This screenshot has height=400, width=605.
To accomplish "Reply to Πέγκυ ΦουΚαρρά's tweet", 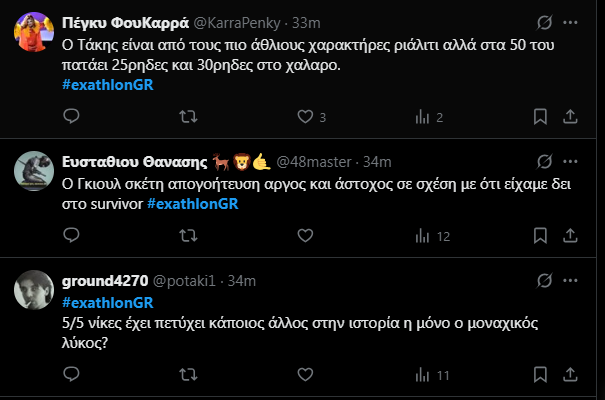I will pyautogui.click(x=71, y=117).
